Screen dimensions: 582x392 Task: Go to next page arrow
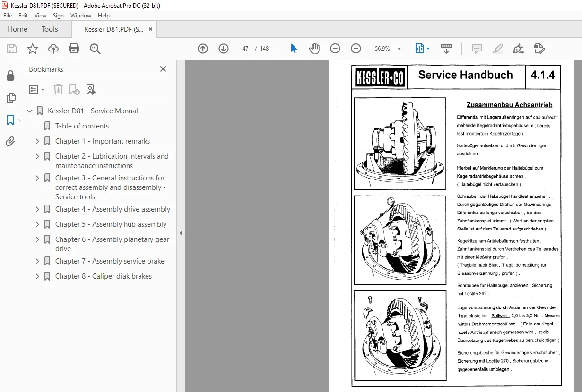coord(224,49)
